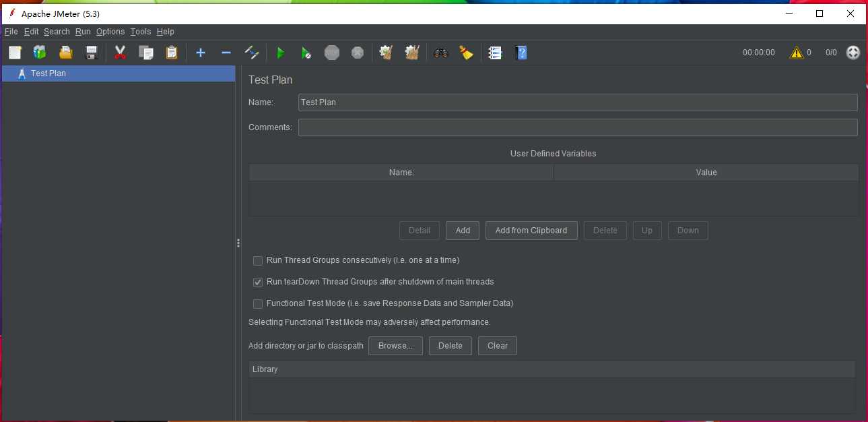This screenshot has width=868, height=422.
Task: Click Start no pauses icon
Action: [306, 53]
